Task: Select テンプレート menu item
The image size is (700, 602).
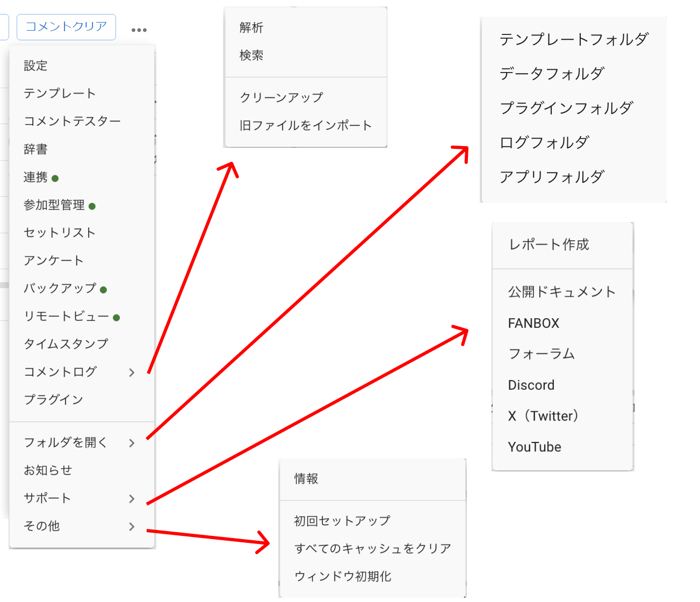Action: click(x=60, y=94)
